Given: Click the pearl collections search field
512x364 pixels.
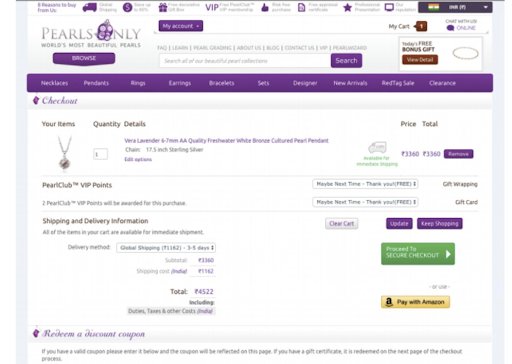Looking at the screenshot, I should 245,61.
